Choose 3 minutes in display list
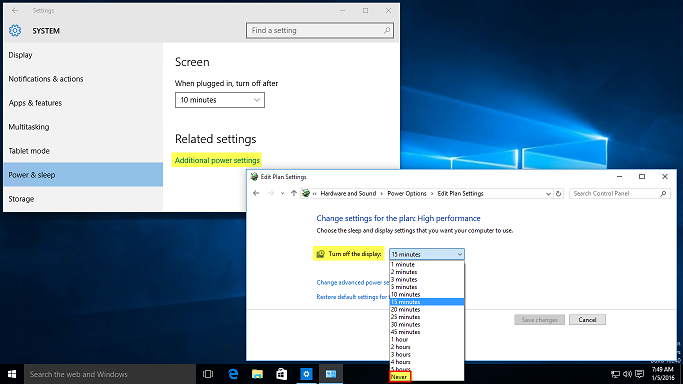The width and height of the screenshot is (683, 384). click(x=427, y=280)
